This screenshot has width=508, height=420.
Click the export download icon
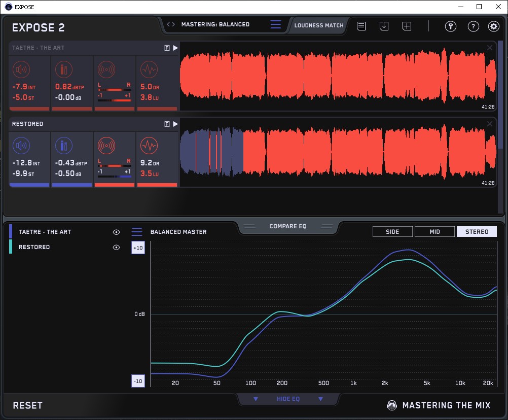point(384,26)
